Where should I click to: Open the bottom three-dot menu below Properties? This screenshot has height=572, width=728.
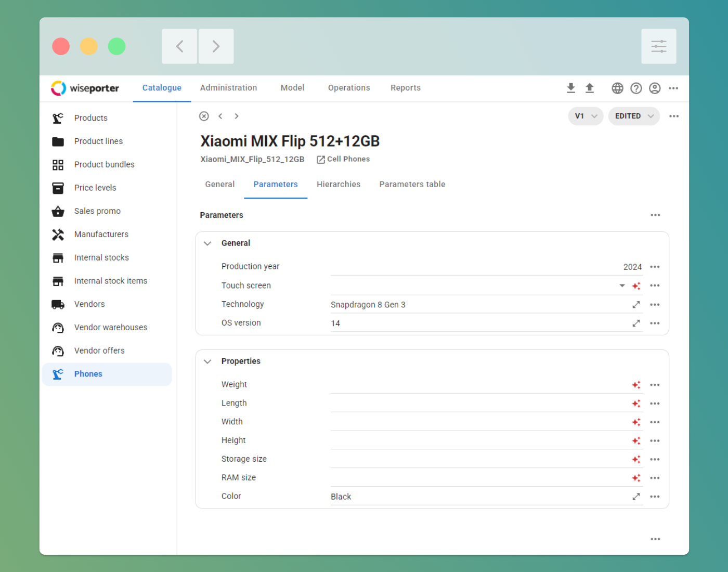click(x=655, y=539)
